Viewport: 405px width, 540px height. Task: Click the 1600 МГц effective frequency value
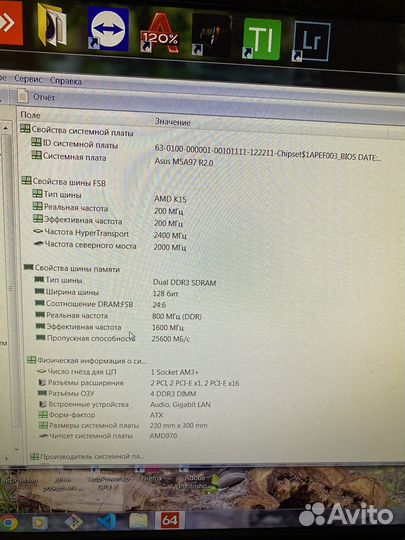pos(167,328)
